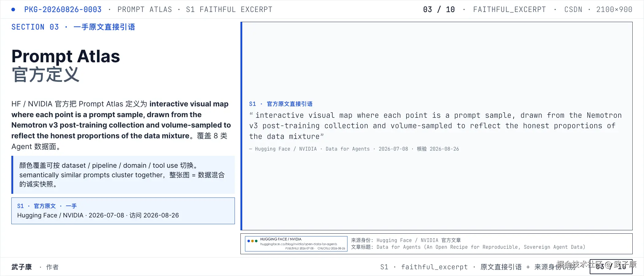Click the callout starting "颜色覆盖可按 dataset"
The width and height of the screenshot is (644, 276).
[123, 175]
